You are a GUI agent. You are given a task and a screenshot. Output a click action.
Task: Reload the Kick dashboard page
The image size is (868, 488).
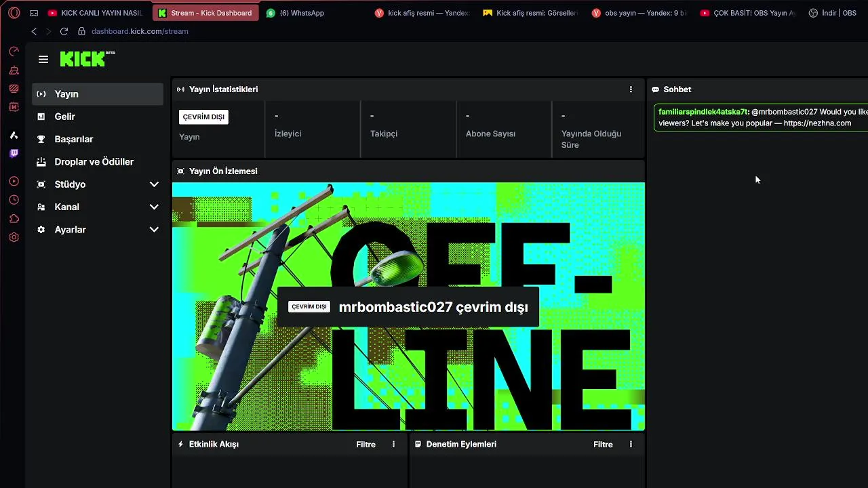(x=64, y=31)
